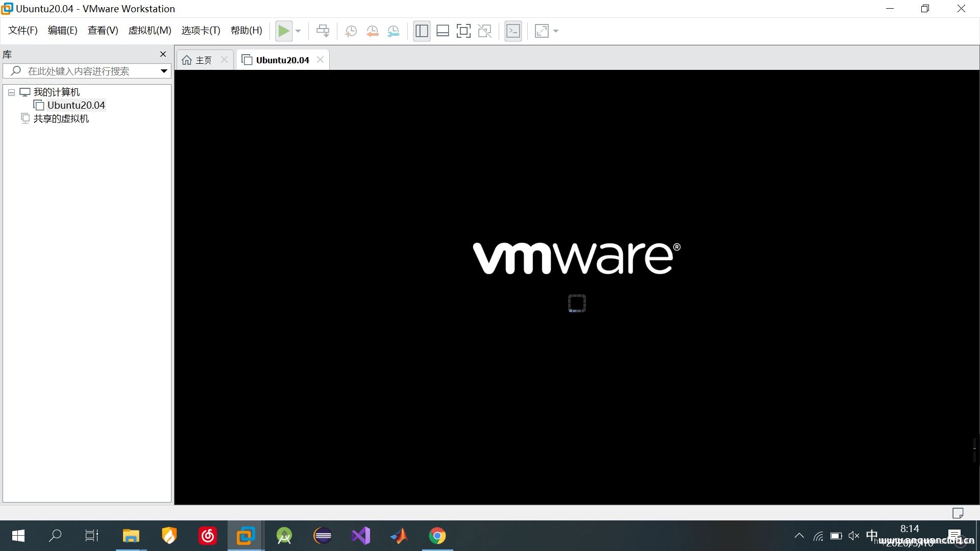The image size is (980, 551).
Task: Collapse the 我的计算机 tree node
Action: click(x=11, y=92)
